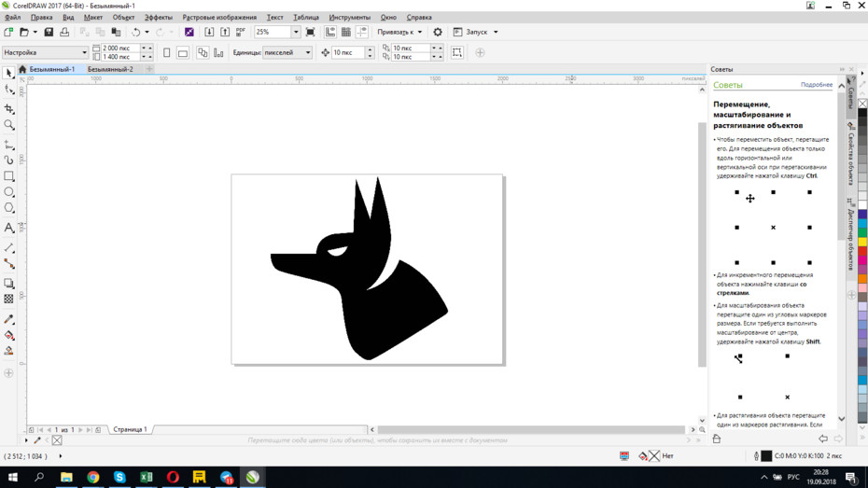Screen dimensions: 868x488
Task: Open the Подробнее link in Советы
Action: (817, 85)
